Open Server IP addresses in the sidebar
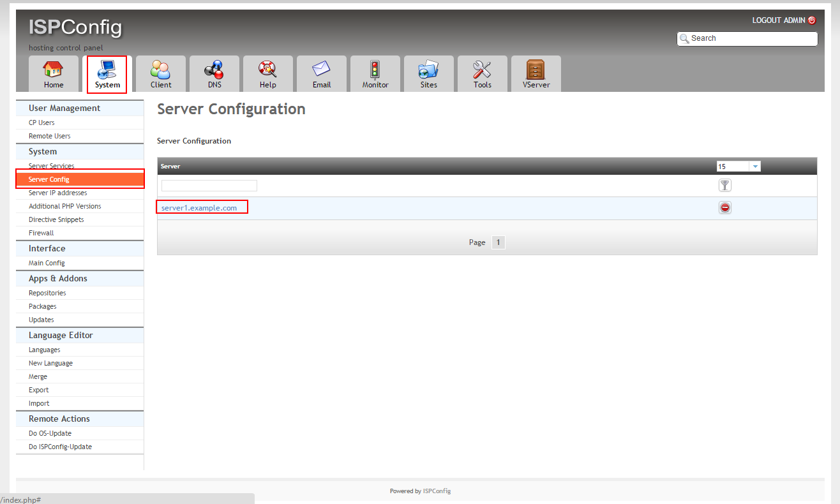 tap(80, 193)
